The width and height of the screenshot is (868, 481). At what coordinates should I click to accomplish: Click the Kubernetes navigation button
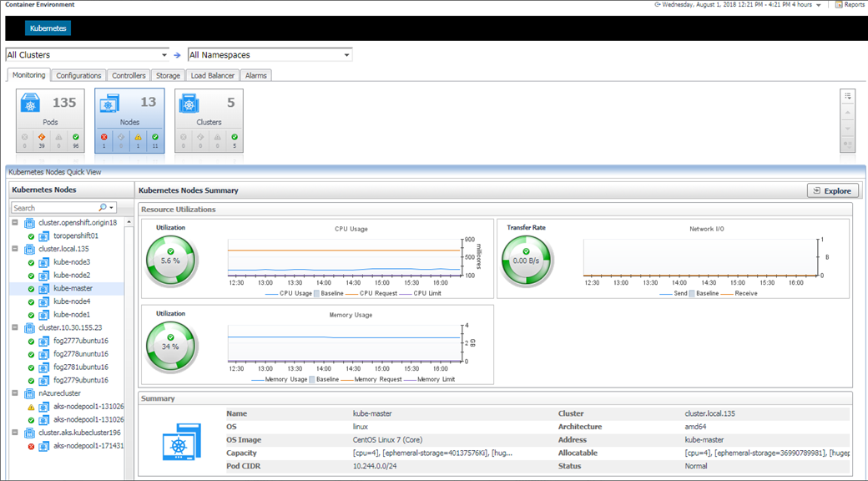tap(48, 28)
